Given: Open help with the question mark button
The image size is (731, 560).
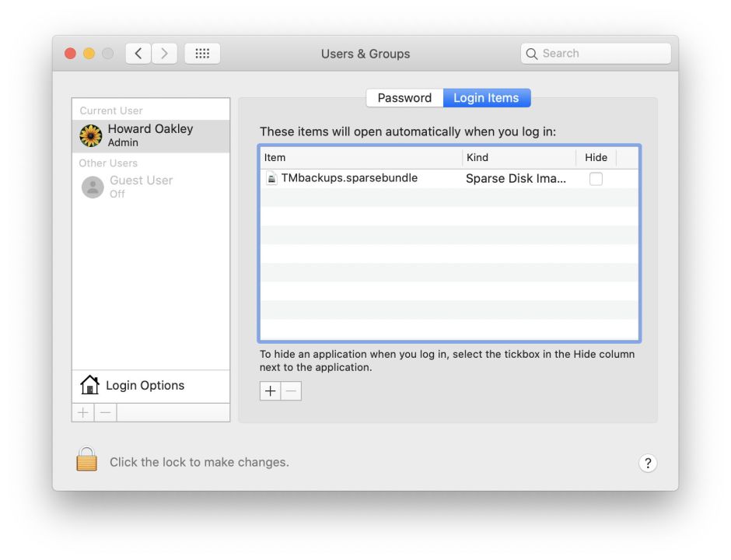Looking at the screenshot, I should [x=647, y=464].
